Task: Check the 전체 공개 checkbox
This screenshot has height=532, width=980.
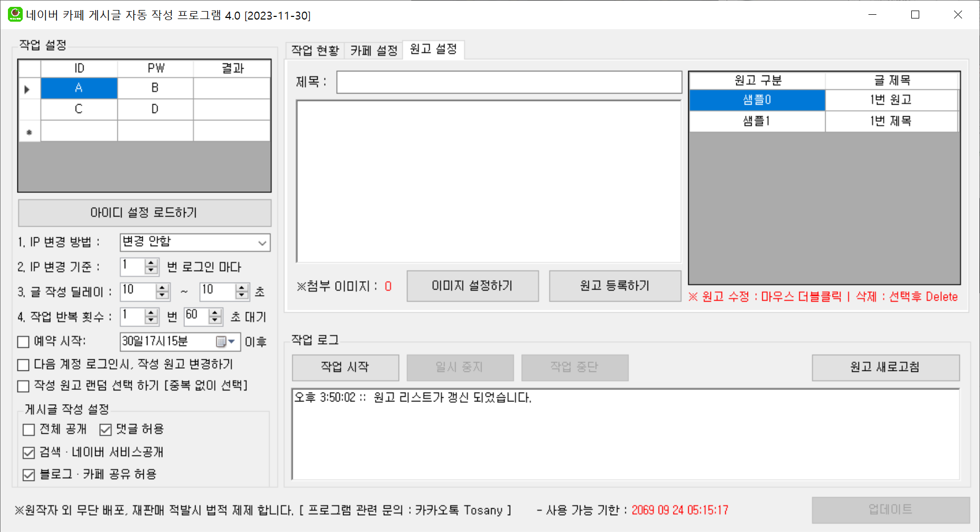Action: point(29,430)
